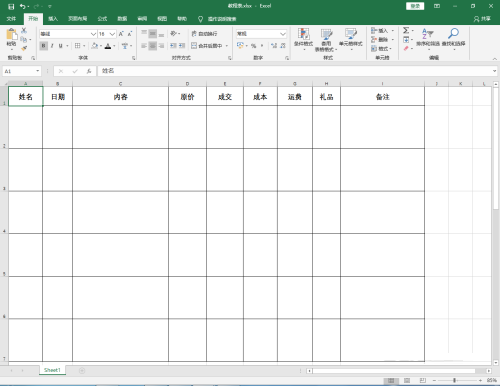The width and height of the screenshot is (500, 386).
Task: Click the Comma Style icon
Action: pos(262,46)
